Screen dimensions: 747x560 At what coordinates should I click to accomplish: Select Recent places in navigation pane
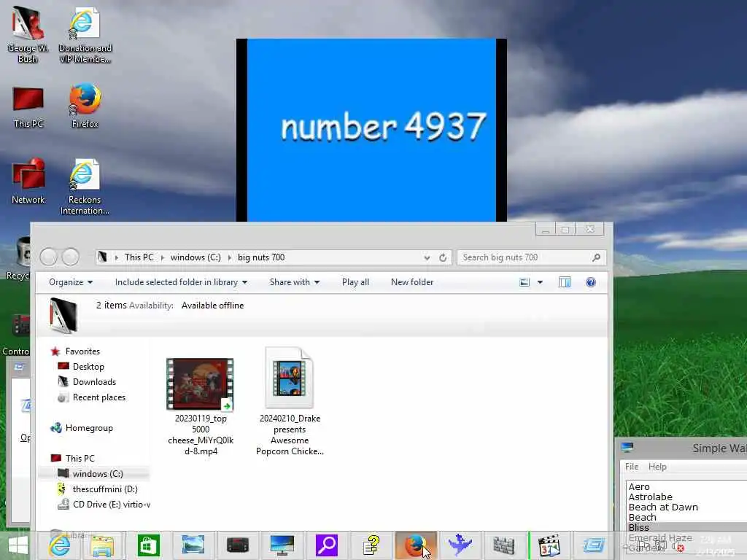pos(98,397)
